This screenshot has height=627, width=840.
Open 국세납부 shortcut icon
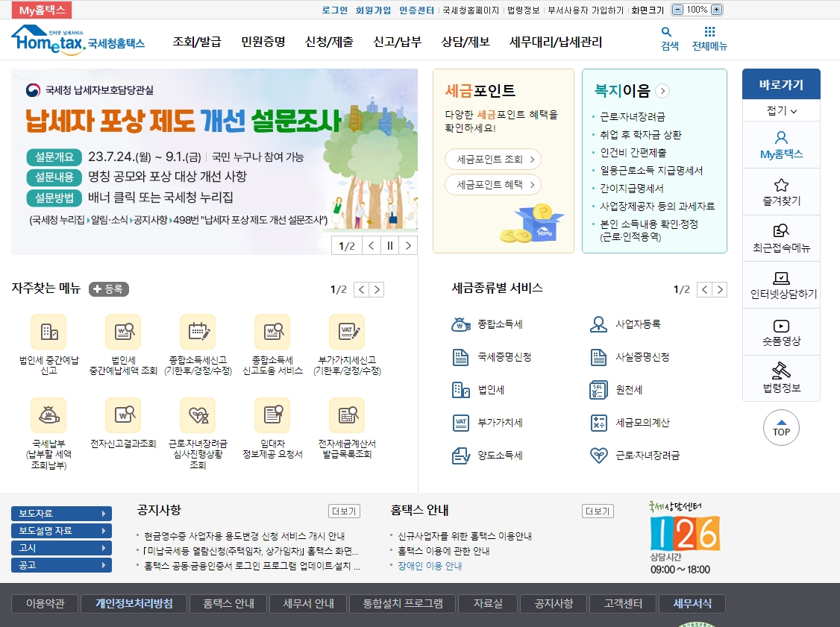48,415
